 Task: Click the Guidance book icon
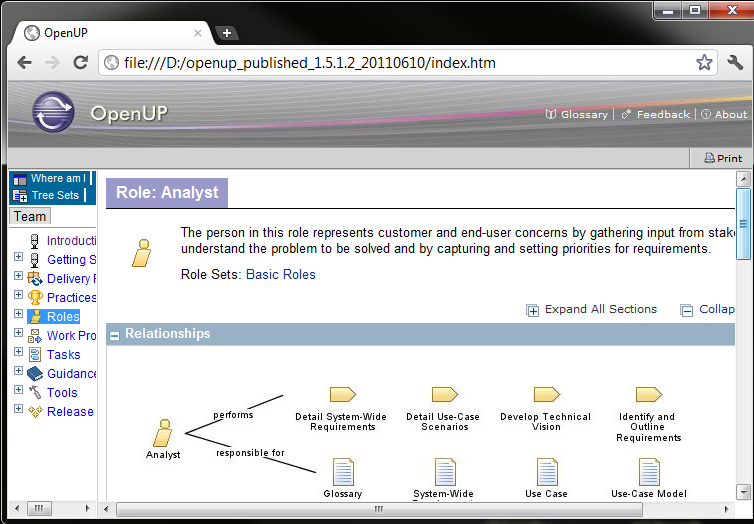coord(35,374)
